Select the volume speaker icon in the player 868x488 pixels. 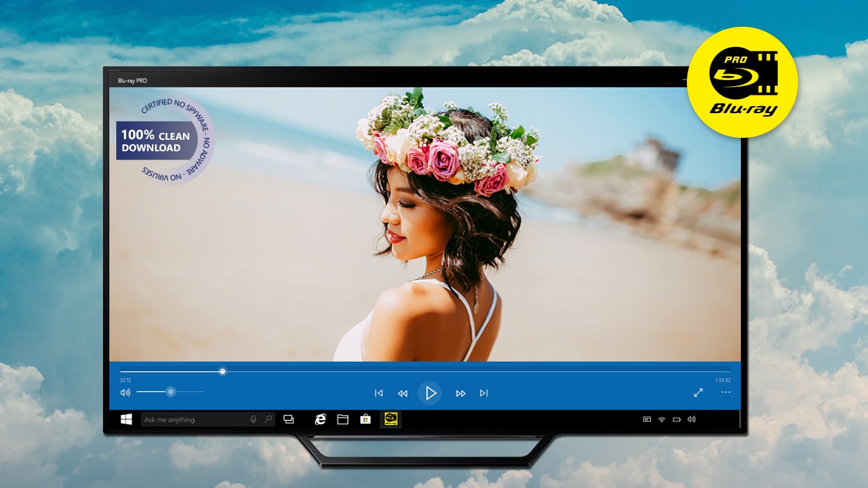click(126, 393)
